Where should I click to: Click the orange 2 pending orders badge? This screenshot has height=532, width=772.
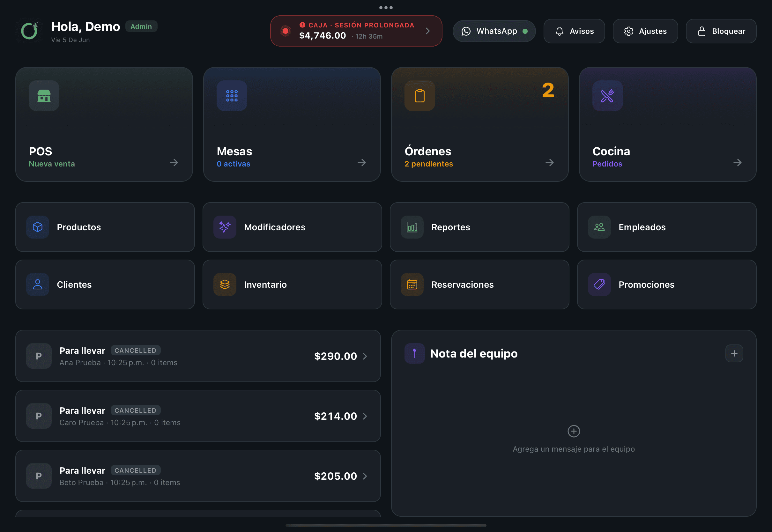(x=548, y=90)
